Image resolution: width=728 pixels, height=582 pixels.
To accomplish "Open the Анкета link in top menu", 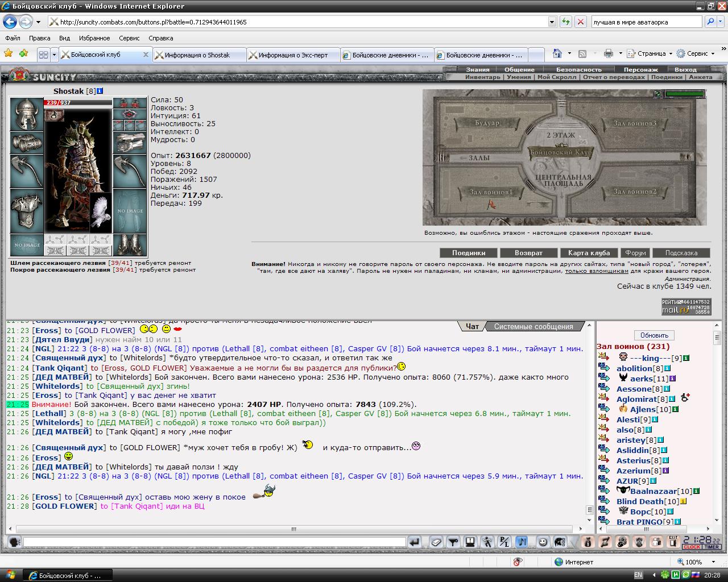I will tap(701, 77).
